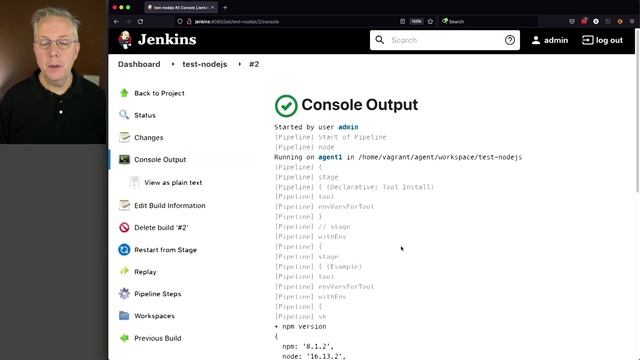Expand the test-nodejs breadcrumb arrow

click(240, 64)
